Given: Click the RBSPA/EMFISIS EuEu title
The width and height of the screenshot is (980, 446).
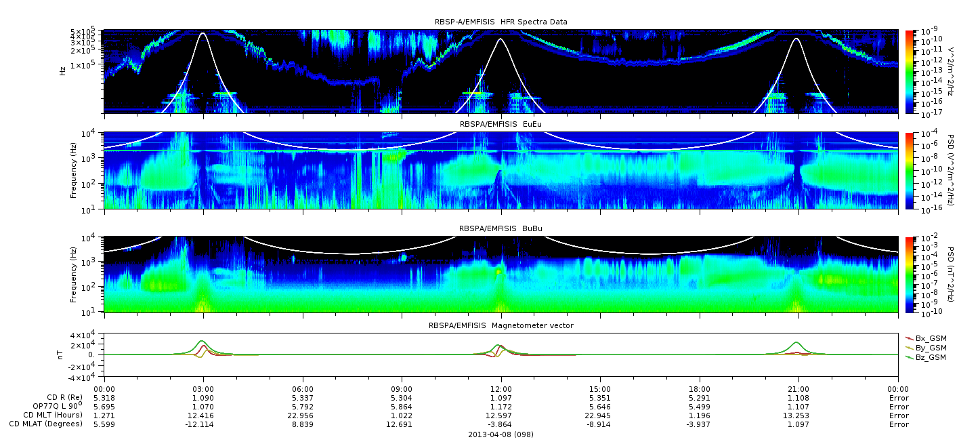Looking at the screenshot, I should click(500, 125).
